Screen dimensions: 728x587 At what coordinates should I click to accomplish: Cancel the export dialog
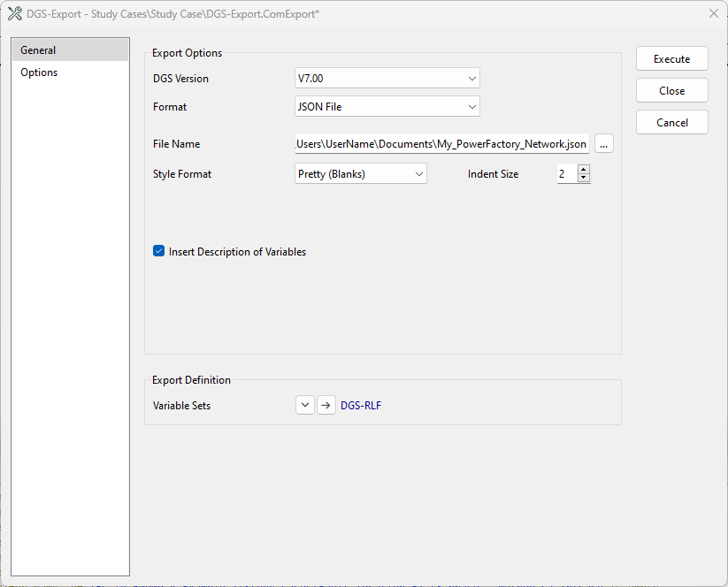pos(671,123)
